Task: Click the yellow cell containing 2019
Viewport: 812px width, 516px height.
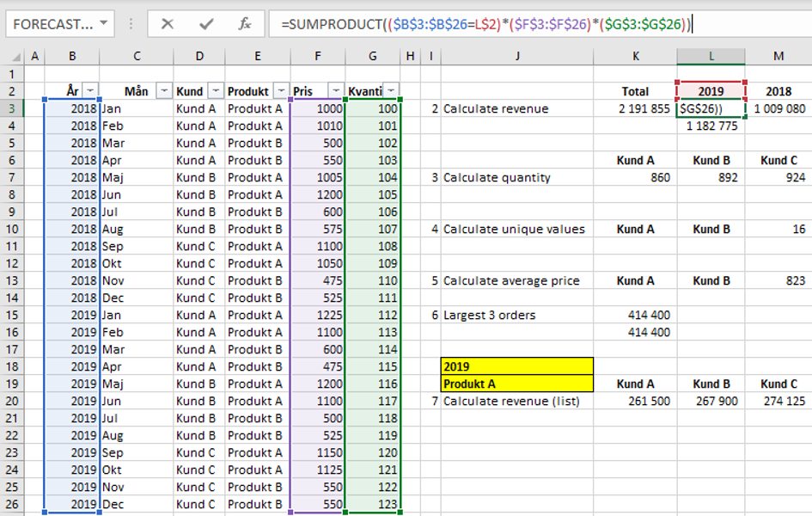Action: [516, 366]
